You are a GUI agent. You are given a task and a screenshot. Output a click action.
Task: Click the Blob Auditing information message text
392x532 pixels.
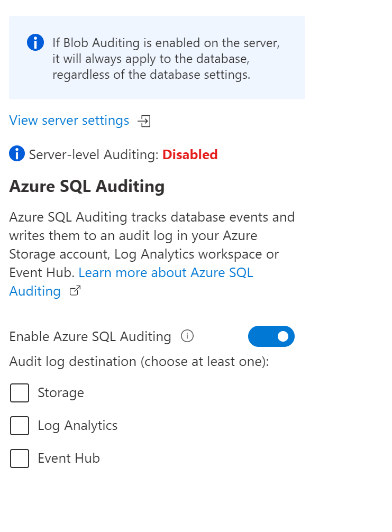[x=166, y=59]
